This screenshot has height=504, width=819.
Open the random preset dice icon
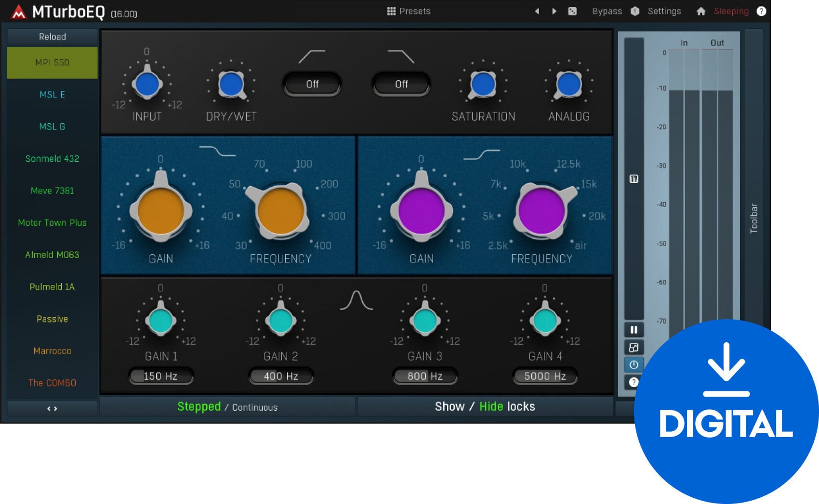click(x=572, y=11)
